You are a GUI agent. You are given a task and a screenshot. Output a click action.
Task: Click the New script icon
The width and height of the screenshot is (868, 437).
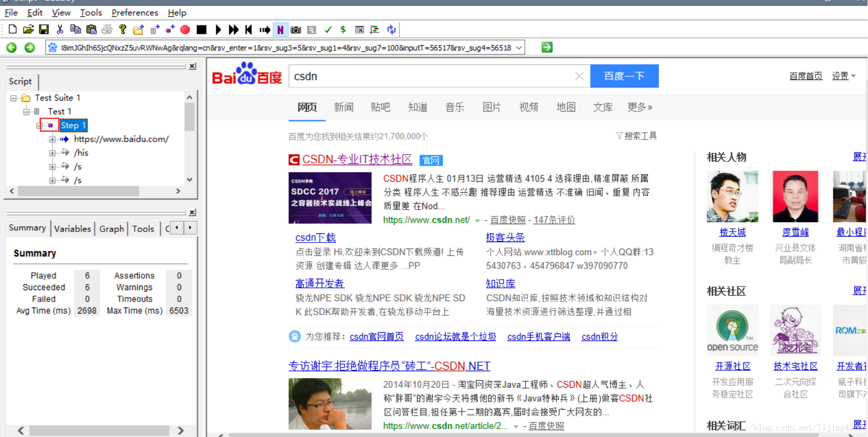(x=13, y=30)
